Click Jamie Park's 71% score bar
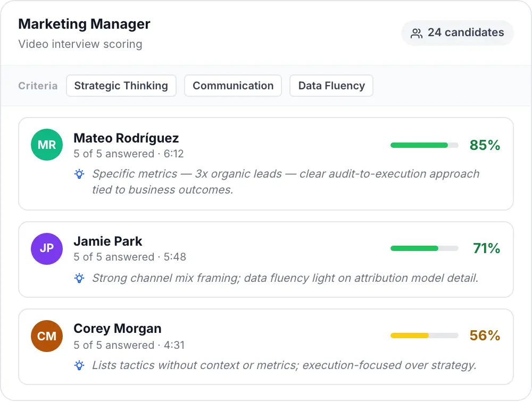The width and height of the screenshot is (532, 402). coord(424,248)
